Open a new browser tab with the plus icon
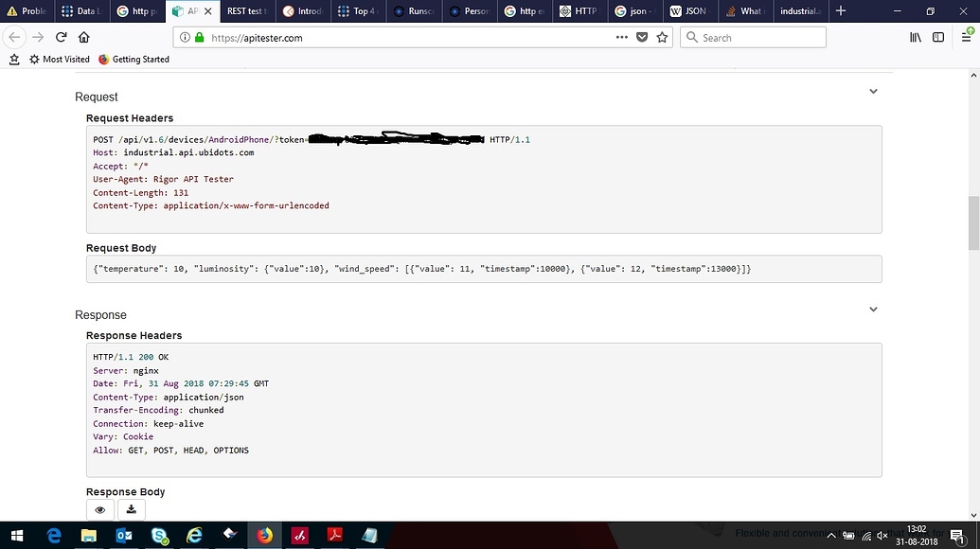 click(x=839, y=11)
